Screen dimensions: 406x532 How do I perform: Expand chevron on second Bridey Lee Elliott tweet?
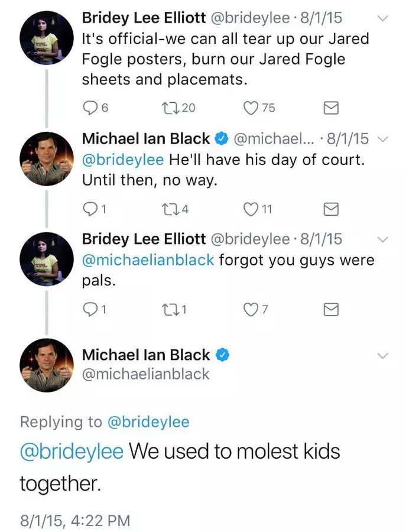(x=383, y=239)
